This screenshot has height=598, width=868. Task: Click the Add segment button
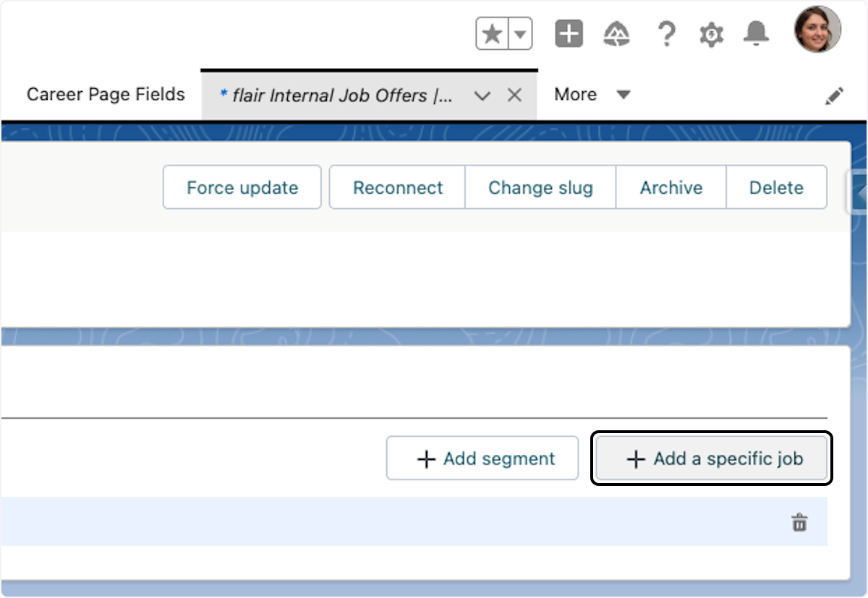(x=482, y=458)
